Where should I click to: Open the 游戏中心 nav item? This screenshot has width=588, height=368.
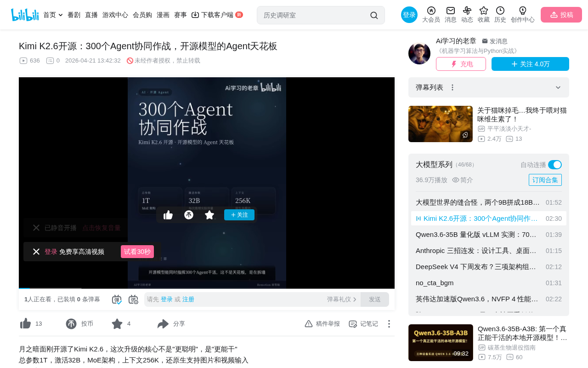click(115, 15)
